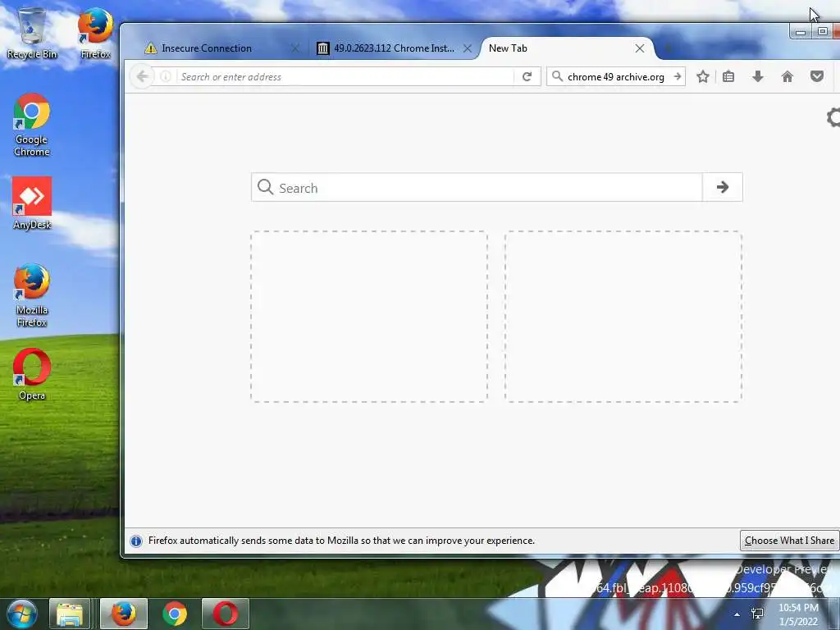Open the Windows Start menu

(x=22, y=614)
